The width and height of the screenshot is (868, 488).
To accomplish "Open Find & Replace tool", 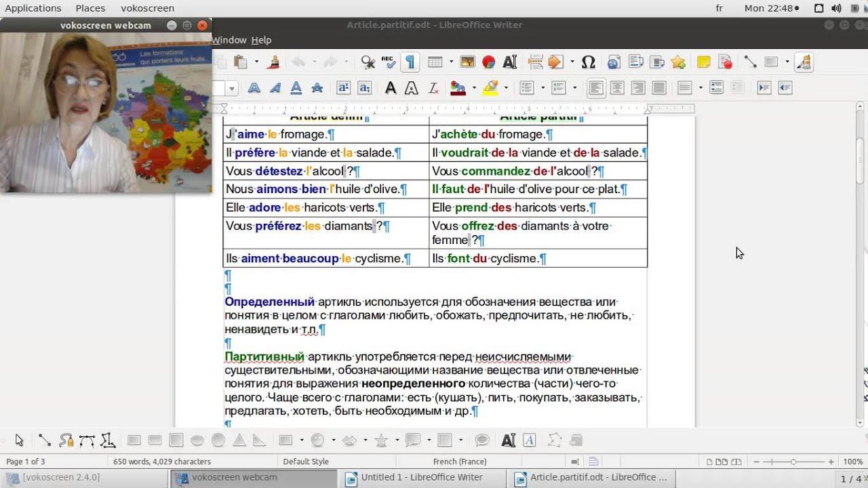I will [x=368, y=62].
